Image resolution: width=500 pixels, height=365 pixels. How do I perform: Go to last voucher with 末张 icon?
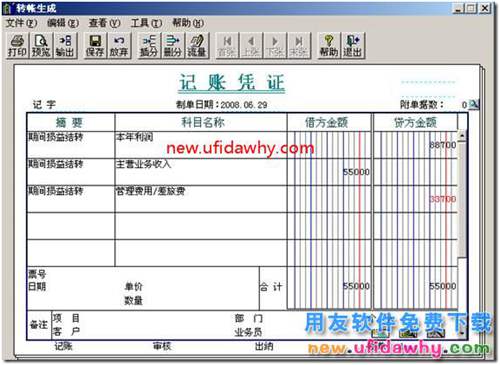click(x=299, y=46)
